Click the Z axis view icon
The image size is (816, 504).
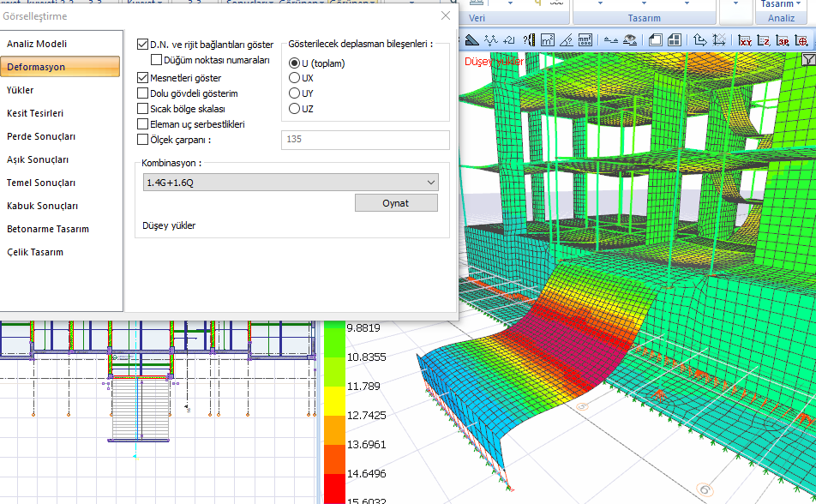tap(764, 40)
